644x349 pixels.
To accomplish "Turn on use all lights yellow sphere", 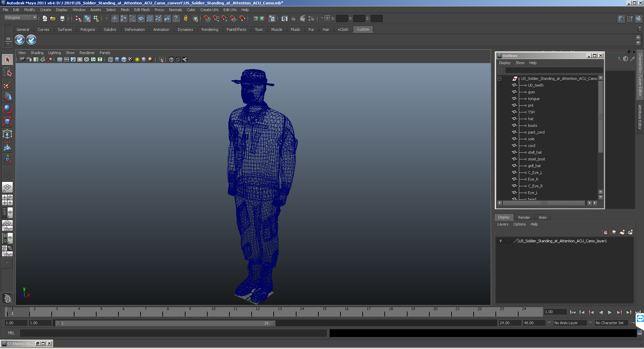I will pos(137,59).
